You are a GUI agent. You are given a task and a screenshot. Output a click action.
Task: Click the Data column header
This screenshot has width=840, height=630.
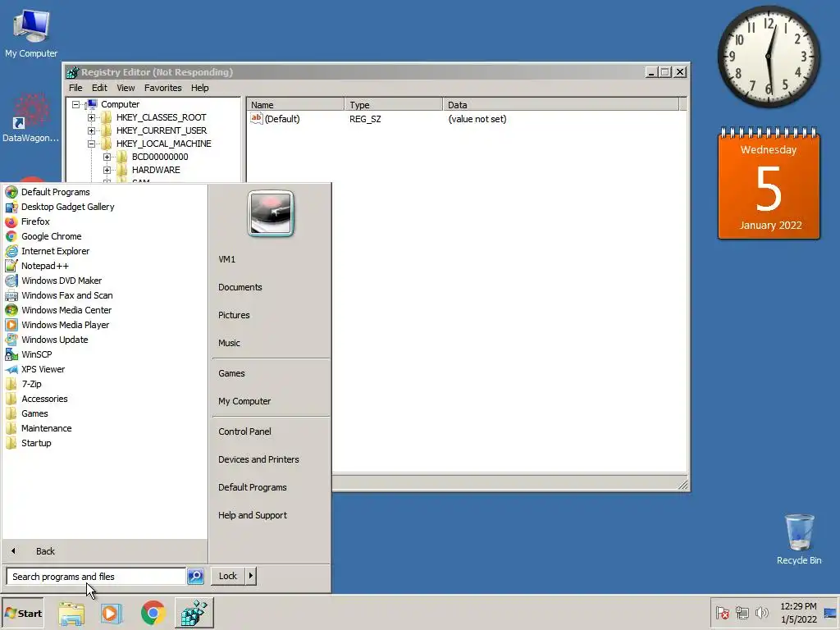coord(561,104)
